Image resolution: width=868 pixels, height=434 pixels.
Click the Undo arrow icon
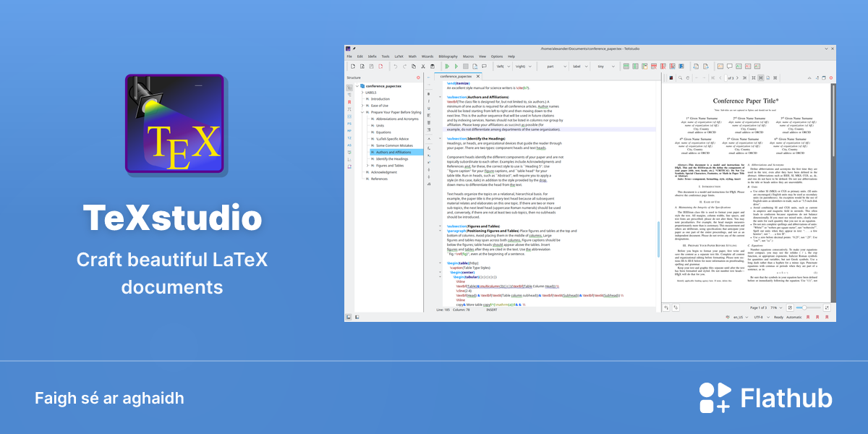[x=396, y=67]
